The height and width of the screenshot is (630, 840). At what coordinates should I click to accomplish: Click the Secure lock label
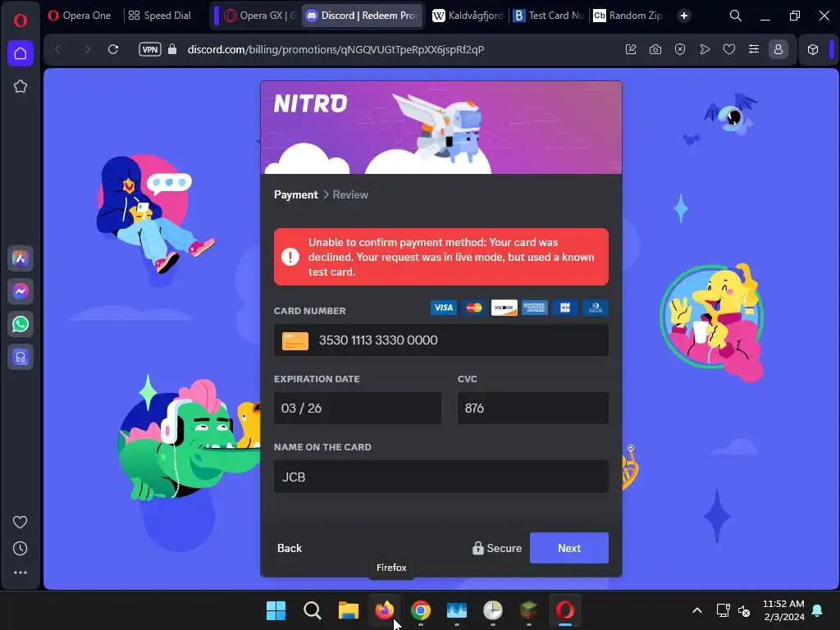496,548
